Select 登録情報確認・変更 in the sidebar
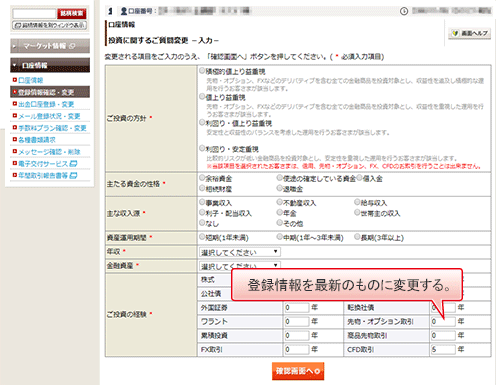Image resolution: width=500 pixels, height=385 pixels. pos(50,92)
